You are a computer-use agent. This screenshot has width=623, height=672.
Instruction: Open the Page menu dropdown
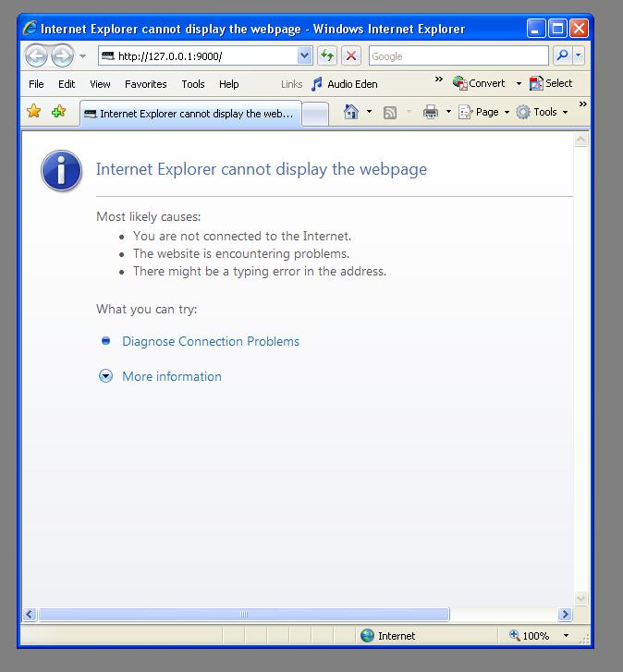[486, 112]
